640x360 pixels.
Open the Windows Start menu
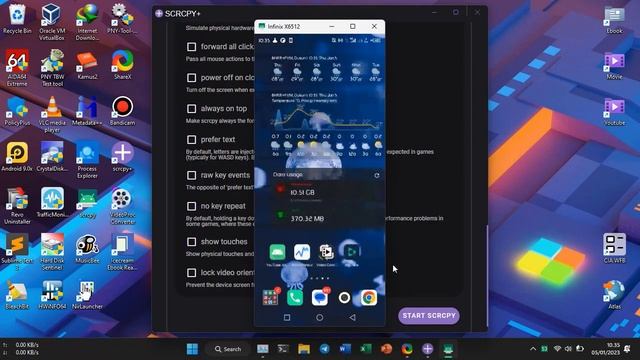click(x=192, y=349)
